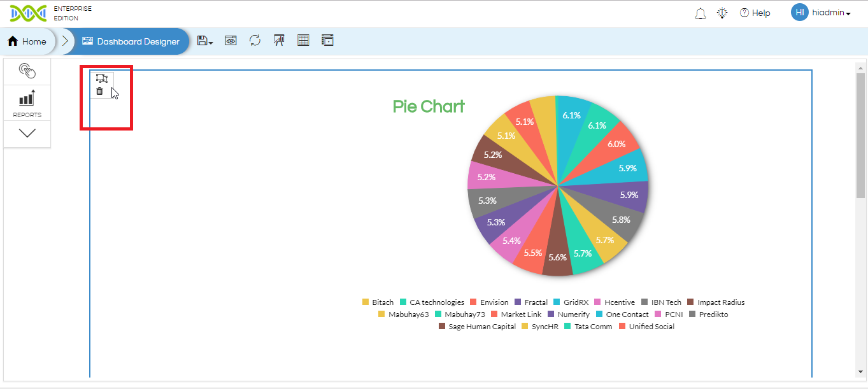Delete the component with trash icon
Screen dimensions: 868x389
(99, 92)
